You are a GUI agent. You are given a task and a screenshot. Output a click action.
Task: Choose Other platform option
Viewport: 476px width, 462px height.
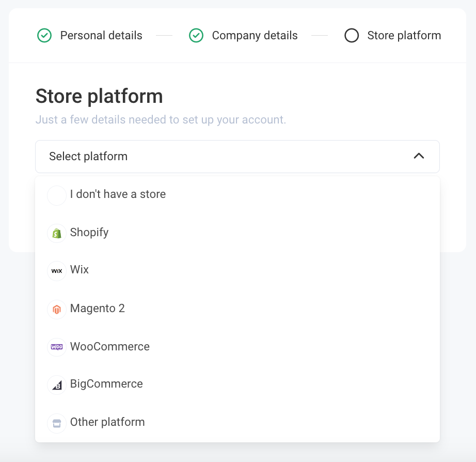point(237,423)
